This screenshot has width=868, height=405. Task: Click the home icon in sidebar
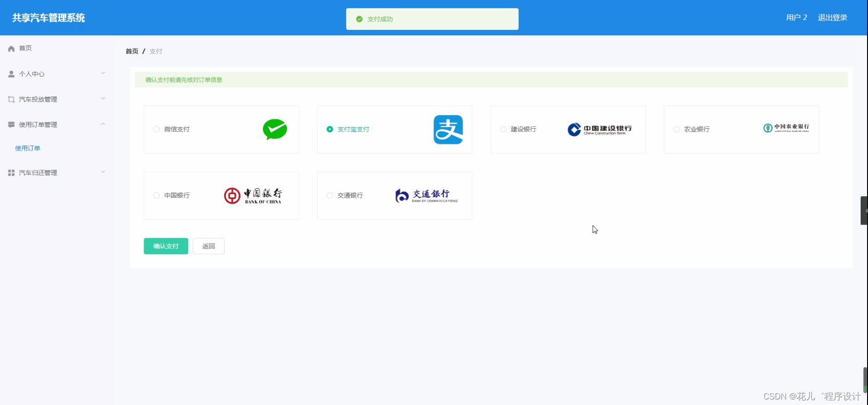(x=12, y=48)
